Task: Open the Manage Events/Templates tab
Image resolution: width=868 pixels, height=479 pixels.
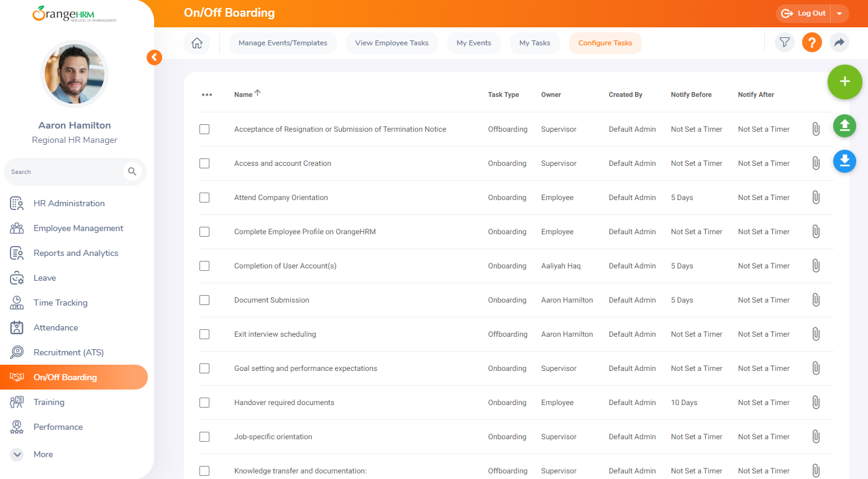Action: (x=283, y=43)
